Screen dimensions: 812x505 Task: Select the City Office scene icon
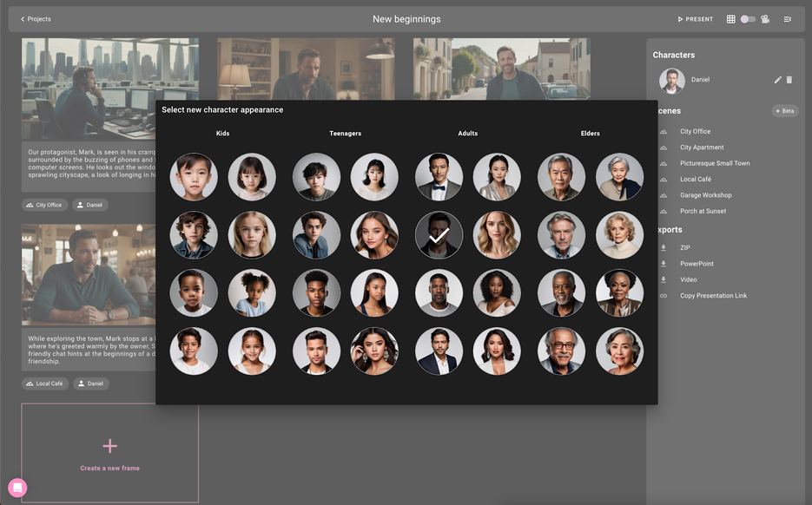(x=663, y=130)
